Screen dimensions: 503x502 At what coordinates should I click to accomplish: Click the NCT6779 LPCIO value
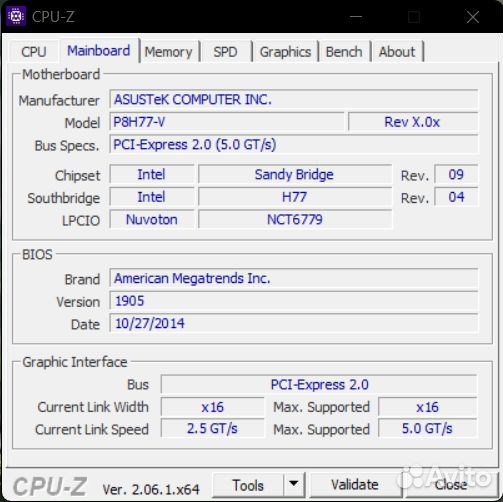point(295,219)
